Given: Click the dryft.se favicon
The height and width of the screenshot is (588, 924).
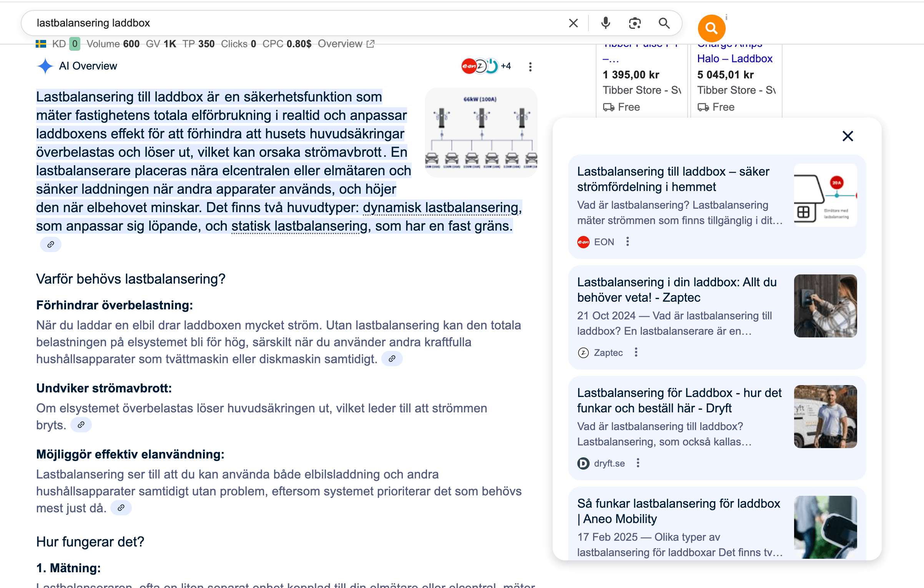Looking at the screenshot, I should pos(583,463).
